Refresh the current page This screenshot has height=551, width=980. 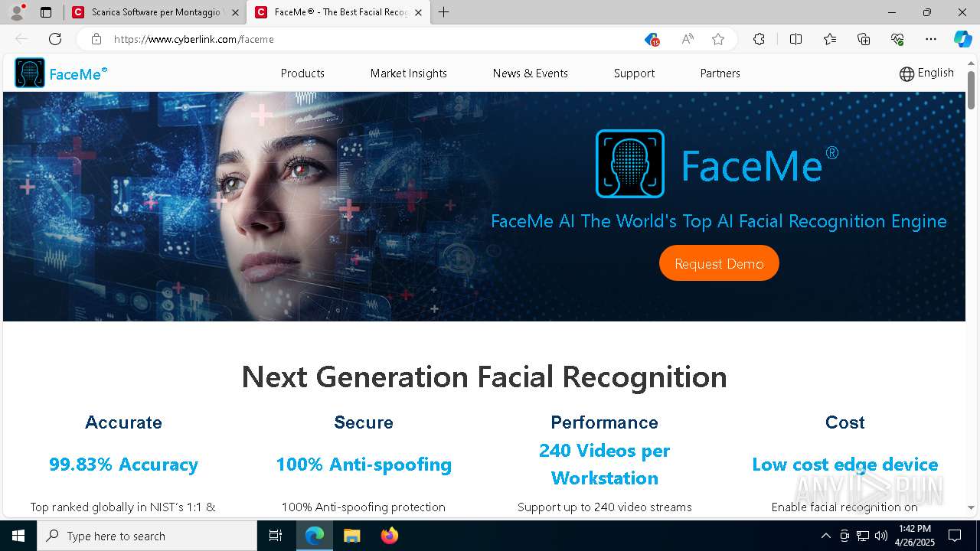click(55, 39)
